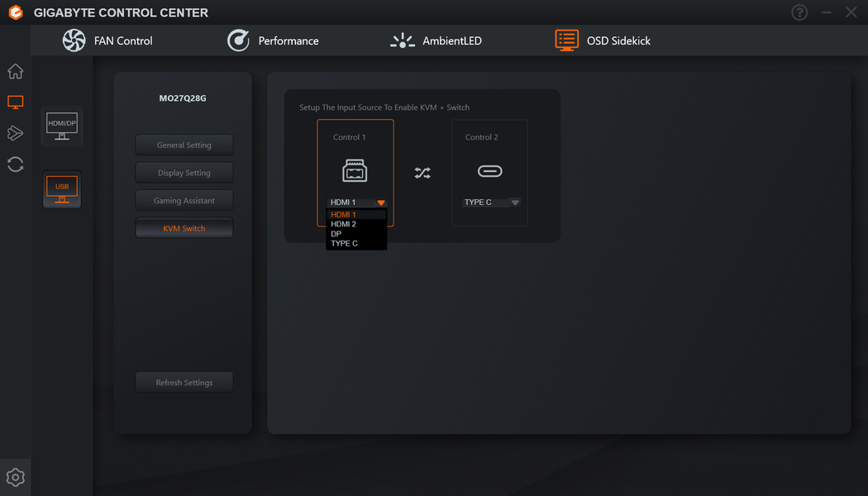The width and height of the screenshot is (868, 496).
Task: Click the Control 1 label
Action: (x=350, y=137)
